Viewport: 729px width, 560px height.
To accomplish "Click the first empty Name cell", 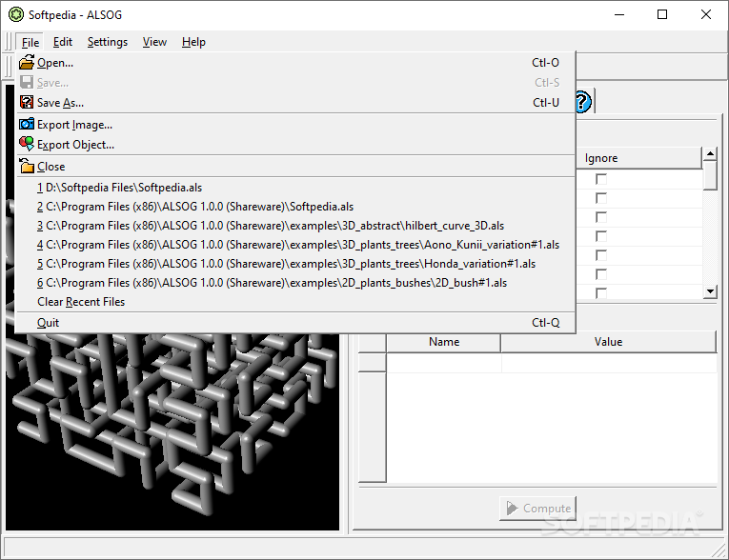I will click(443, 363).
